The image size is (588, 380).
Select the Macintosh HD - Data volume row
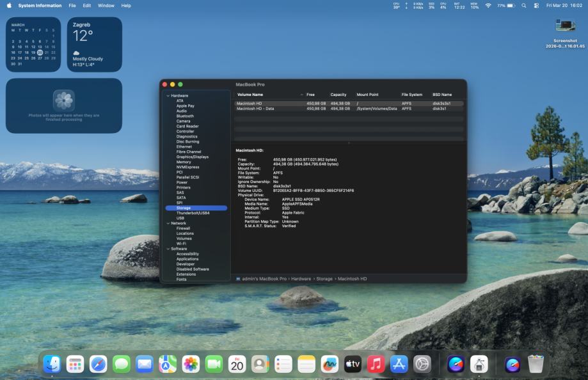click(255, 109)
